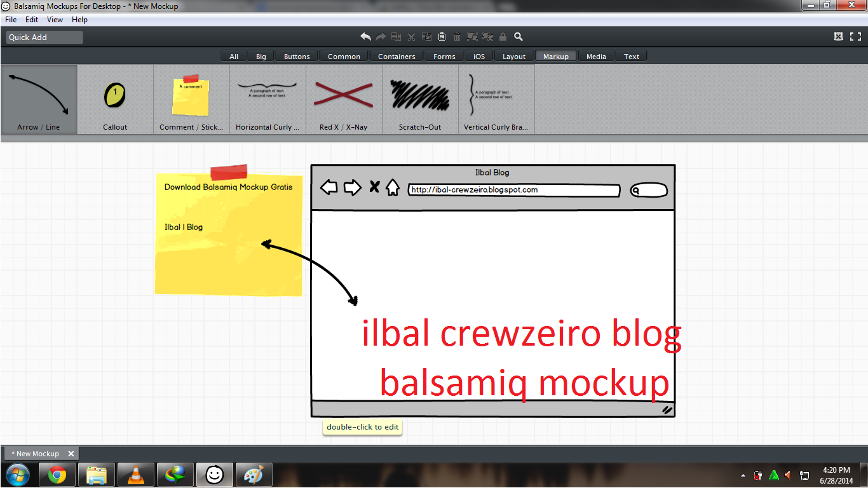Click the mockup browser search box

pos(649,190)
